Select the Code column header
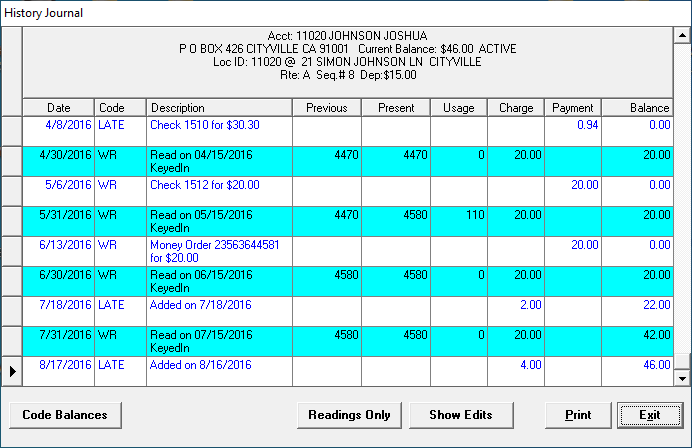The width and height of the screenshot is (692, 448). click(x=120, y=108)
